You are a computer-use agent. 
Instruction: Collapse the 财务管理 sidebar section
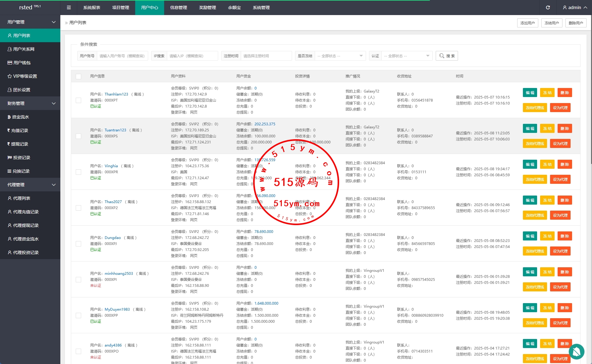tap(30, 103)
